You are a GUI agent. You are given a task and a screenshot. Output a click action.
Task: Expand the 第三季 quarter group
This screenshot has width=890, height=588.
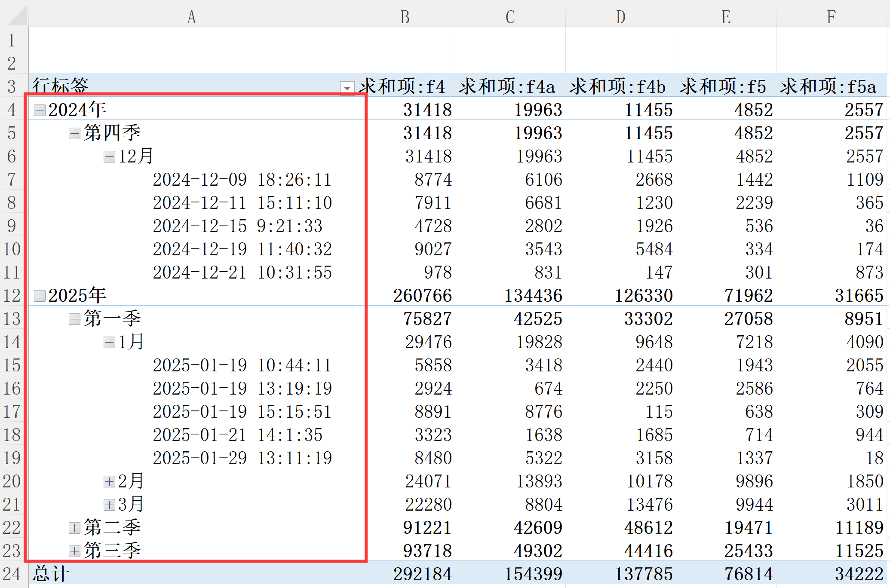click(74, 551)
